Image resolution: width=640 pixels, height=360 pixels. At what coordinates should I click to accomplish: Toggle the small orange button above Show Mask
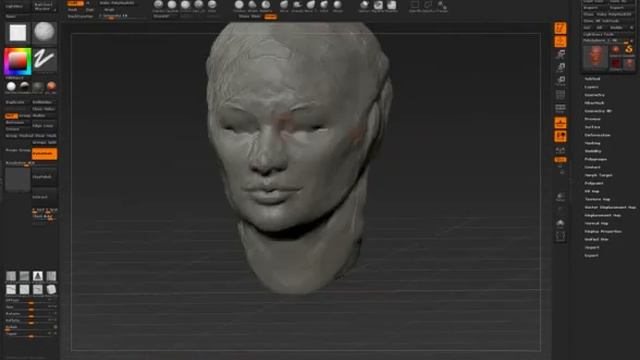click(270, 16)
